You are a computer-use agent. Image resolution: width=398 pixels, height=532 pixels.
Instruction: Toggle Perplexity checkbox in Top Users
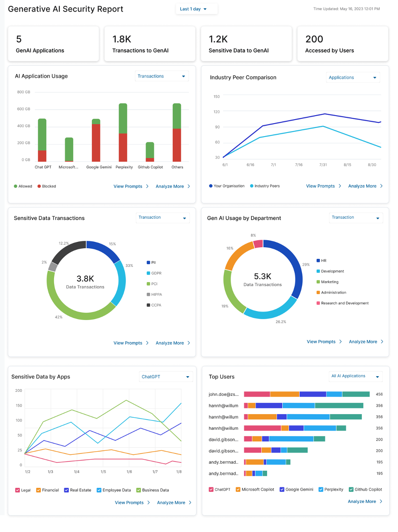pos(321,489)
